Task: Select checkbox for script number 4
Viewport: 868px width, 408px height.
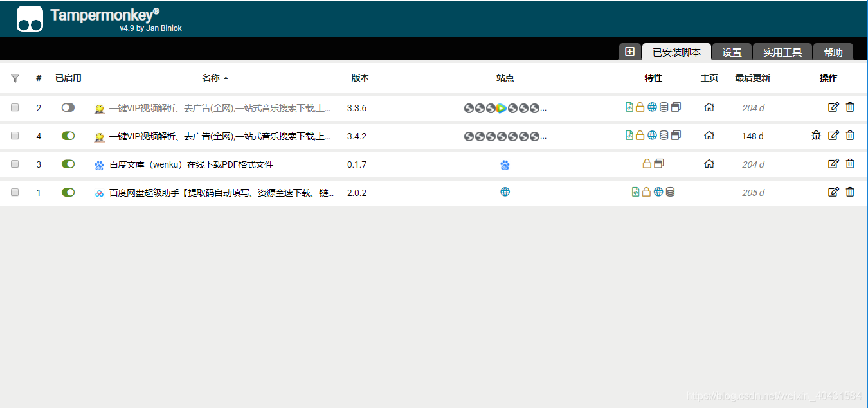Action: coord(15,136)
